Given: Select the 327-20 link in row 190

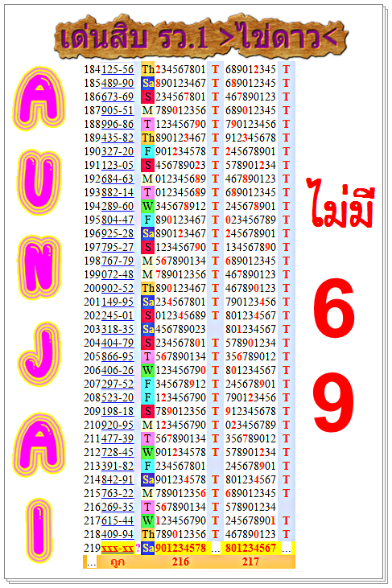Looking at the screenshot, I should click(118, 151).
